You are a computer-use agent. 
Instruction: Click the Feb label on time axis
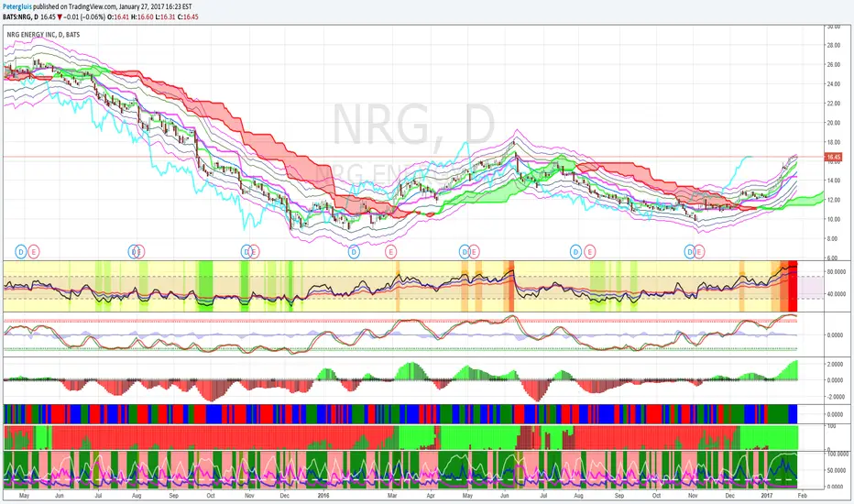pyautogui.click(x=803, y=496)
